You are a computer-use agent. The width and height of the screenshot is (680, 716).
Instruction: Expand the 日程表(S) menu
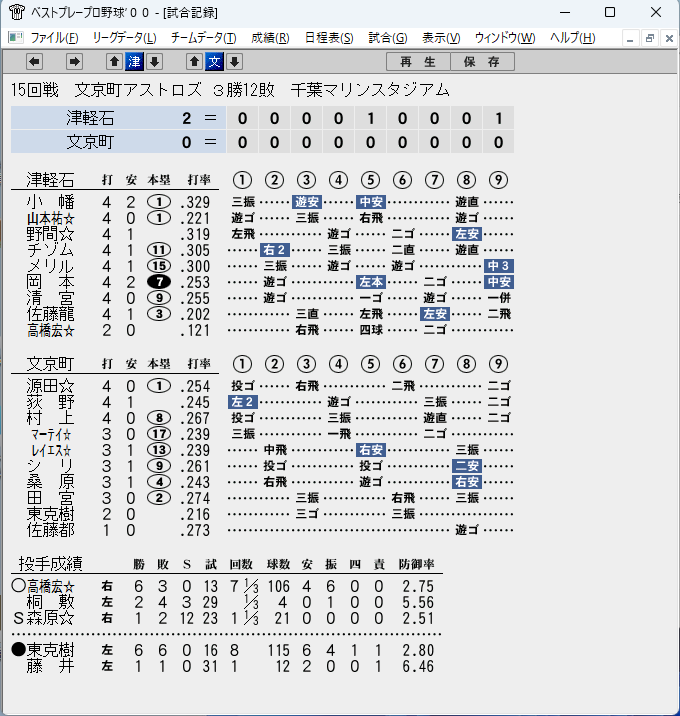(329, 37)
